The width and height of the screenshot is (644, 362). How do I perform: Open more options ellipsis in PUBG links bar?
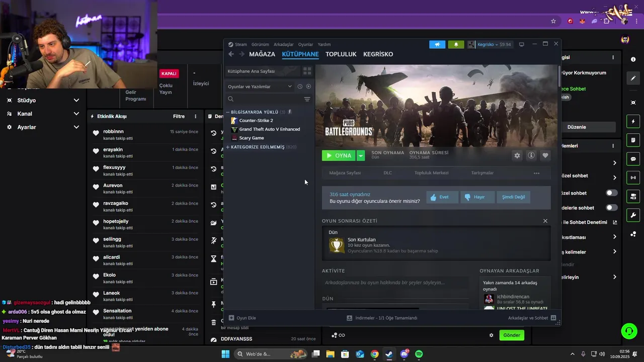click(x=536, y=173)
